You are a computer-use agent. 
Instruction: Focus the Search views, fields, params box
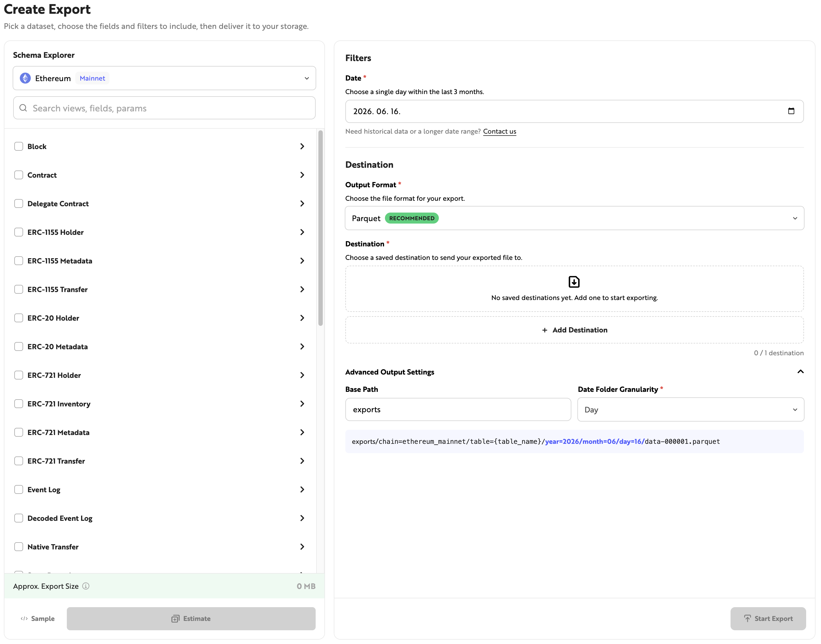tap(164, 108)
